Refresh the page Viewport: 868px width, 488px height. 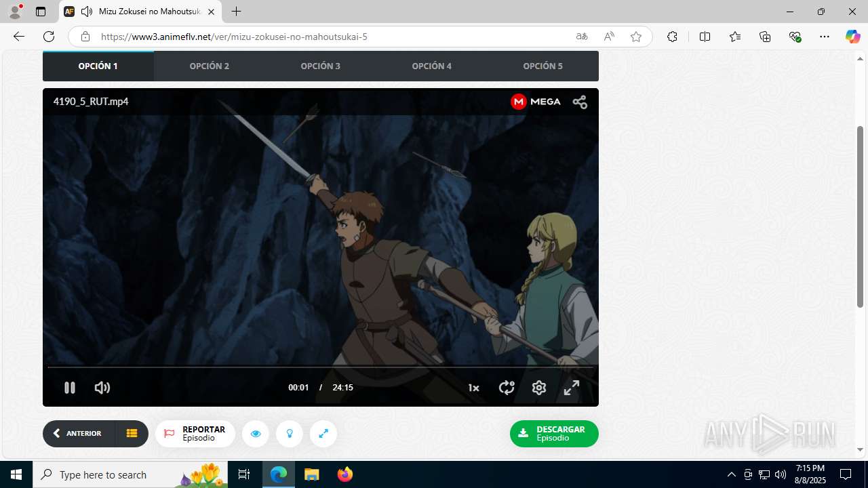pyautogui.click(x=49, y=37)
